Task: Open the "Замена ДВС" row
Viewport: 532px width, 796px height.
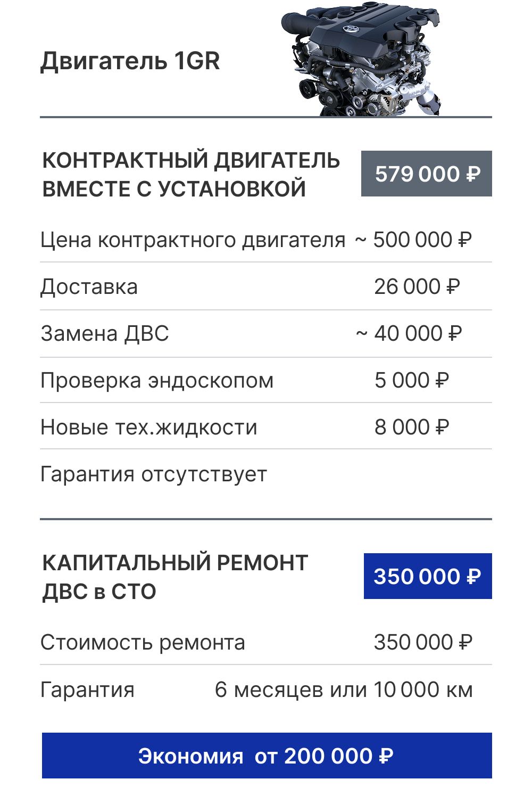Action: 105,334
